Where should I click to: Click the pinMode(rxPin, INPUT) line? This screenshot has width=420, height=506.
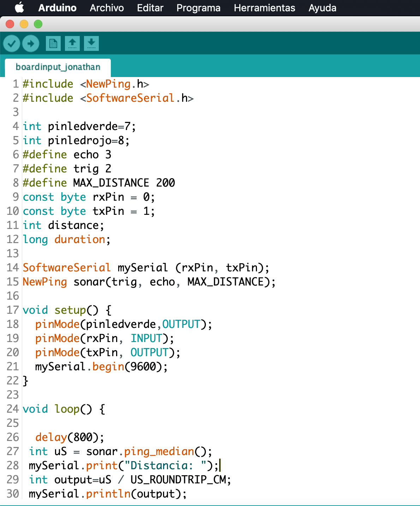pyautogui.click(x=105, y=339)
